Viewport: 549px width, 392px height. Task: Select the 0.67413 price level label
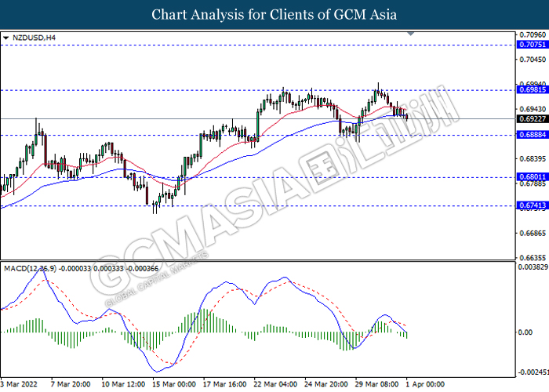pyautogui.click(x=533, y=205)
